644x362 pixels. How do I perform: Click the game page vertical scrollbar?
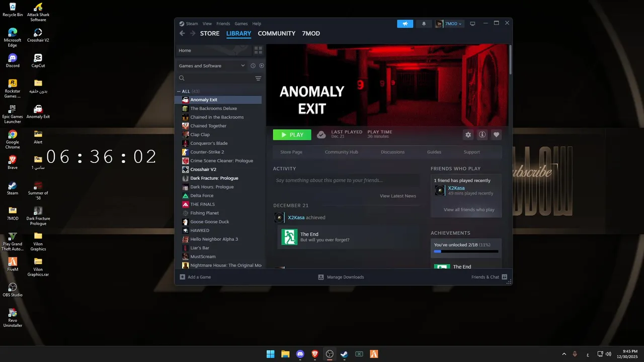pyautogui.click(x=510, y=59)
